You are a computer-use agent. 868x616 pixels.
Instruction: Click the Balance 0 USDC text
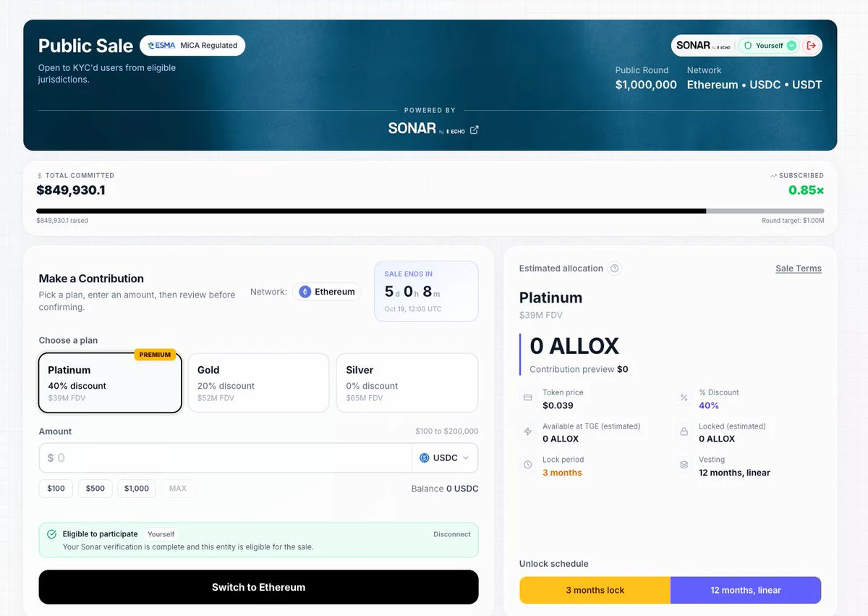(x=445, y=489)
